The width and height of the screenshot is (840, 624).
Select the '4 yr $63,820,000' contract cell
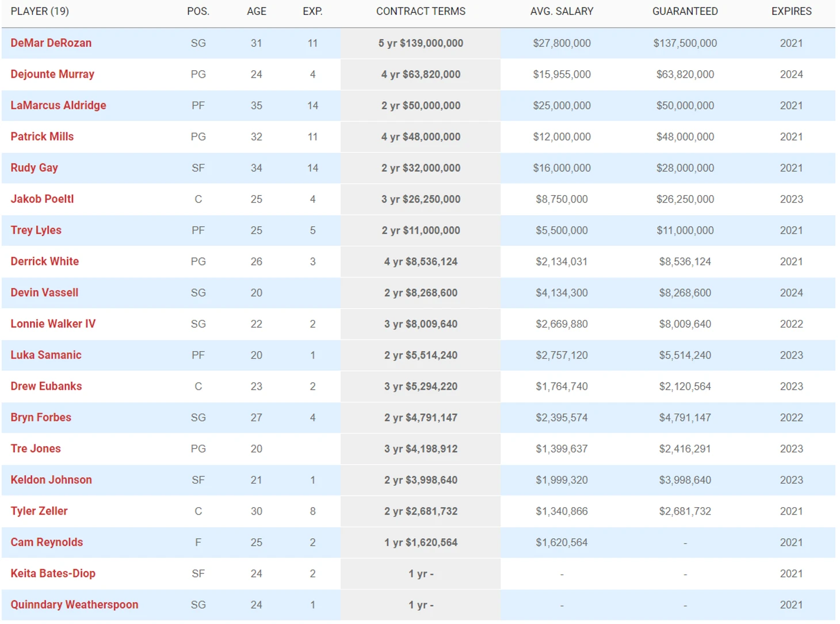click(x=421, y=74)
